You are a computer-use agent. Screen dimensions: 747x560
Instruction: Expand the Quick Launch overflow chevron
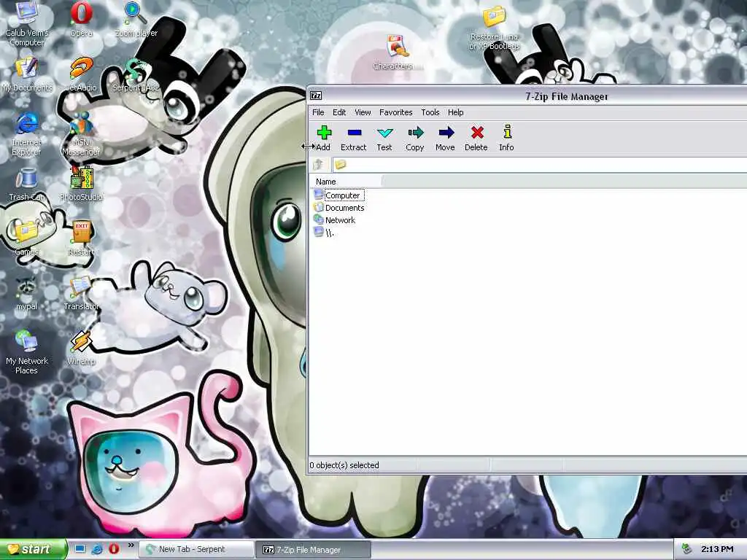point(131,545)
